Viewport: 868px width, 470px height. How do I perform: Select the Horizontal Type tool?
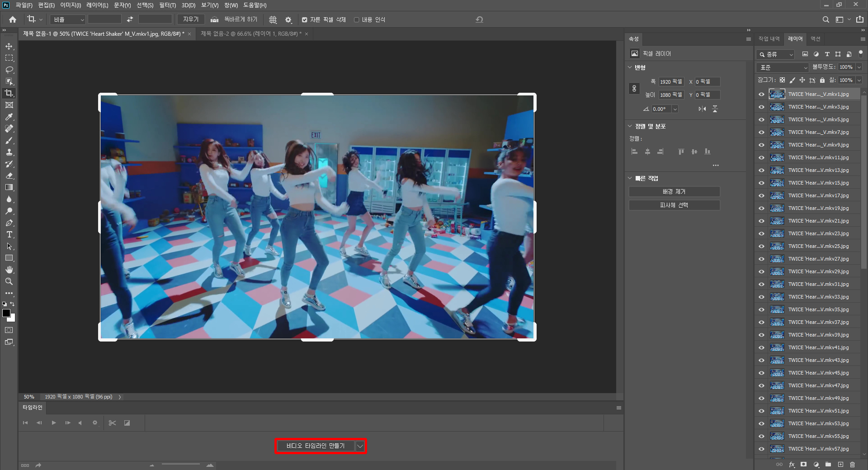pyautogui.click(x=9, y=234)
